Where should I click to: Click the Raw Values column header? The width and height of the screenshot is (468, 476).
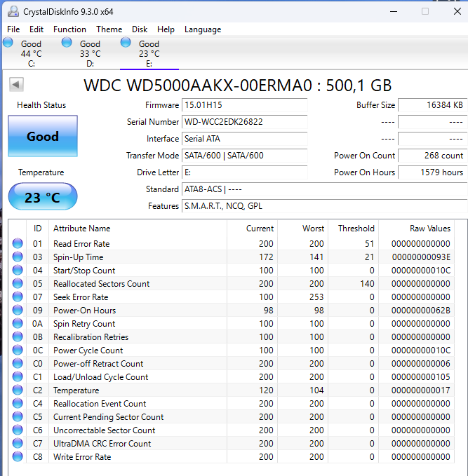click(429, 229)
